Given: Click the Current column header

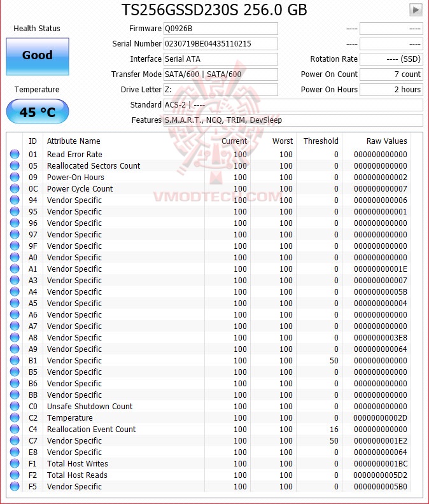Looking at the screenshot, I should pos(234,141).
